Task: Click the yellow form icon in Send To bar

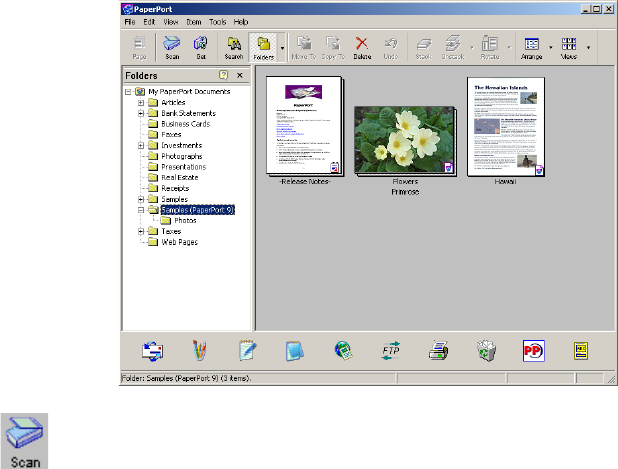Action: click(x=581, y=351)
